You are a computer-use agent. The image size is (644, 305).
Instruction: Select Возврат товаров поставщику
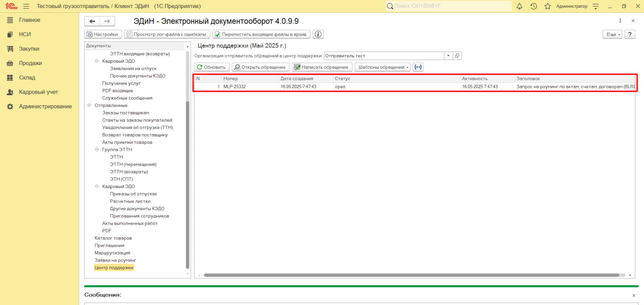coord(135,135)
